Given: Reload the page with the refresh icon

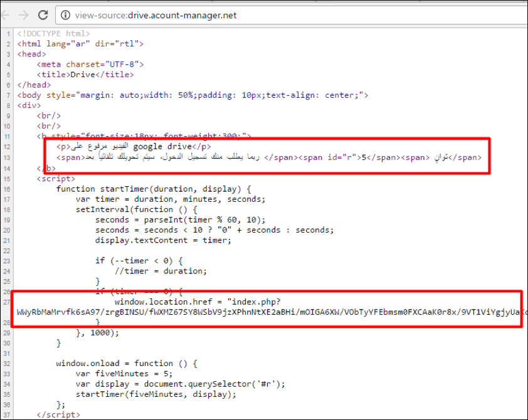Looking at the screenshot, I should [x=43, y=15].
